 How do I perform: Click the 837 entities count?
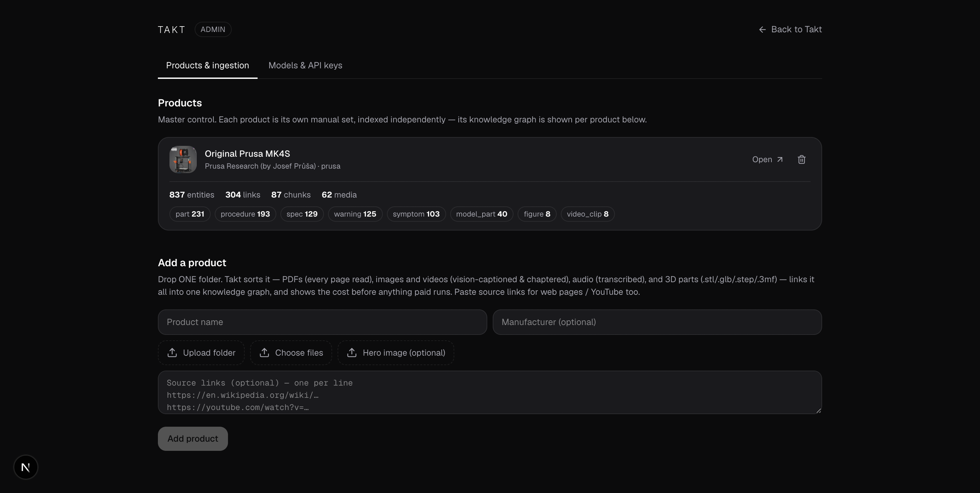[x=192, y=194]
